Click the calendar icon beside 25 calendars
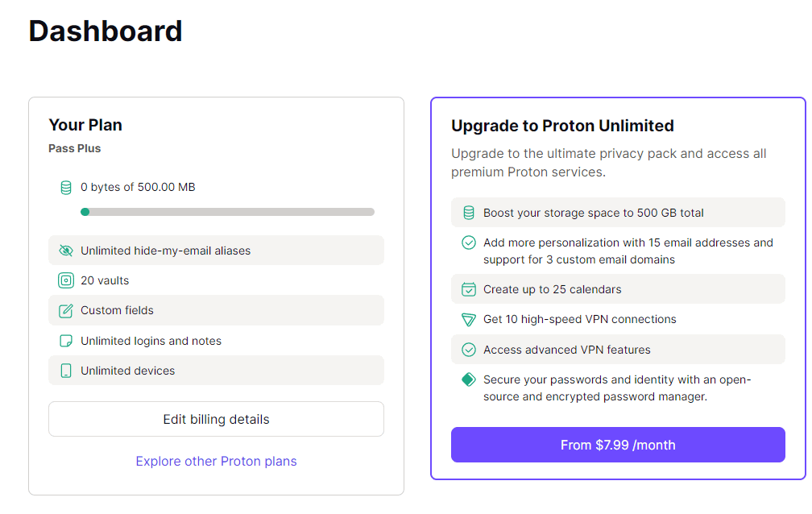The height and width of the screenshot is (514, 812). 468,289
